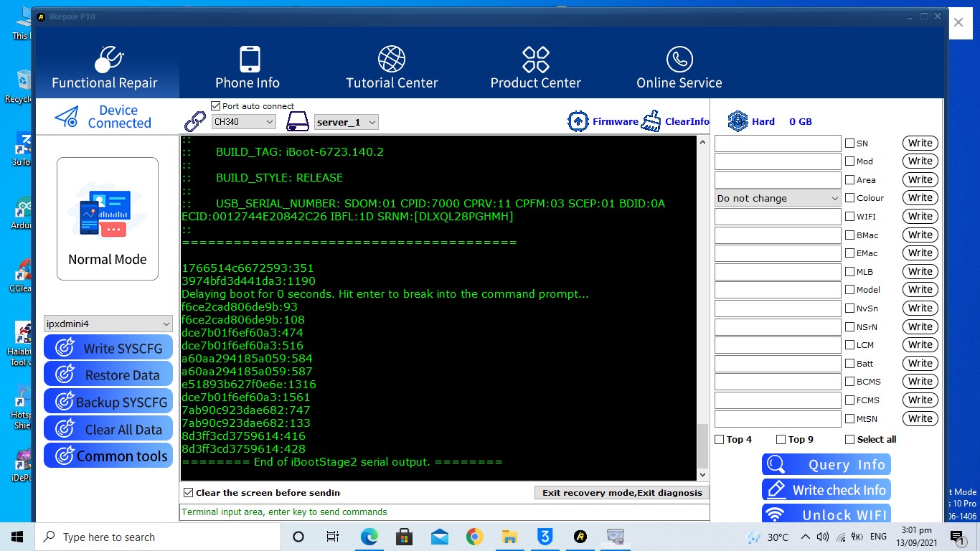The image size is (980, 551).
Task: Expand the ipxdmini4 device model dropdown
Action: [108, 324]
